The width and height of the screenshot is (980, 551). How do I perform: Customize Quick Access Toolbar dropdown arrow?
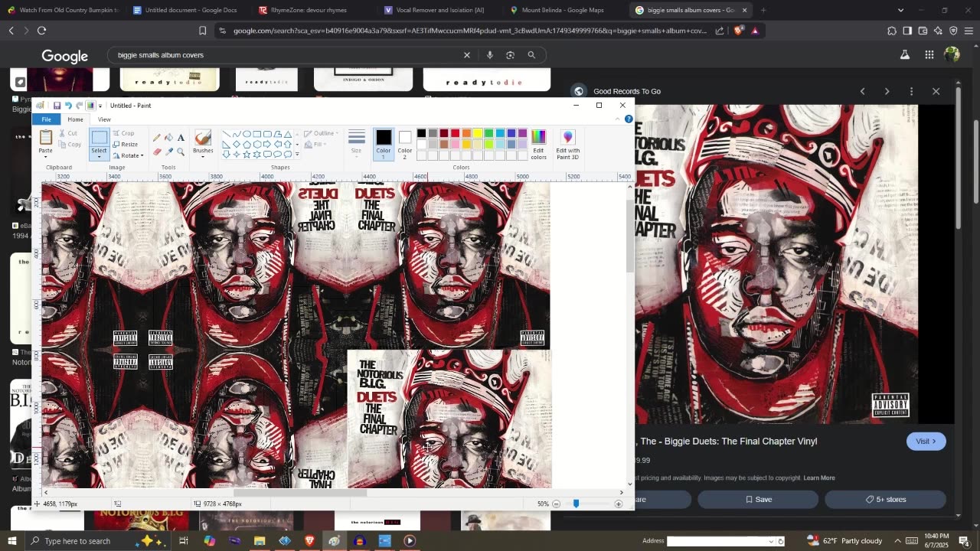[100, 106]
